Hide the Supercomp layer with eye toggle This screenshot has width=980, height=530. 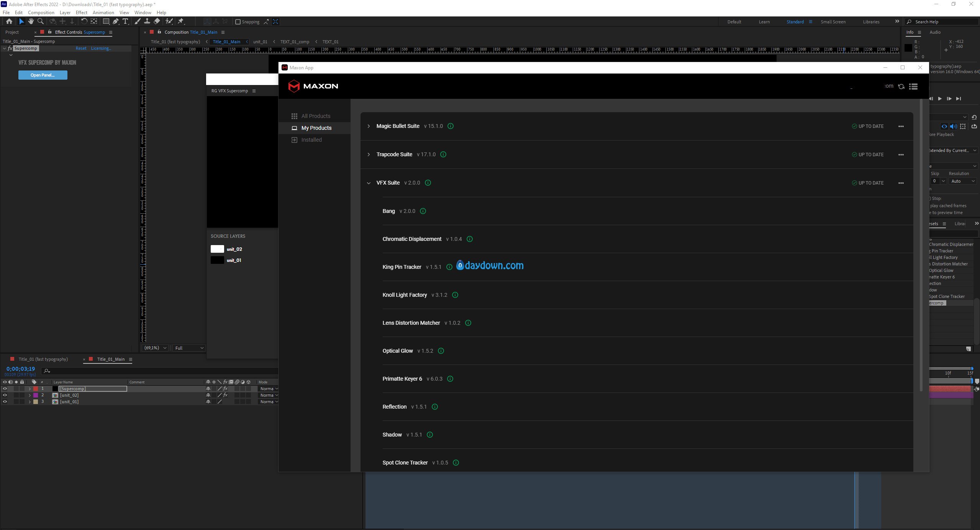tap(5, 389)
